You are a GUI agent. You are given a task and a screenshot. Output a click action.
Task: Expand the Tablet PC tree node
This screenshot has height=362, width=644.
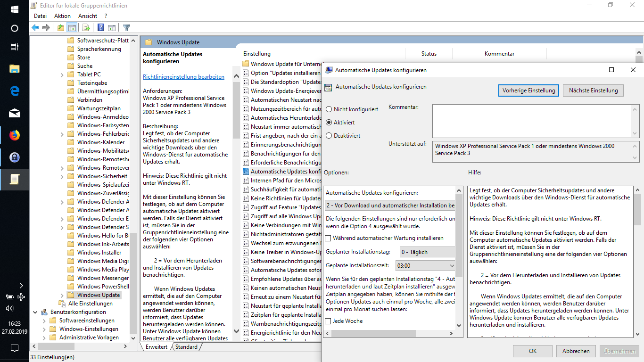coord(62,74)
